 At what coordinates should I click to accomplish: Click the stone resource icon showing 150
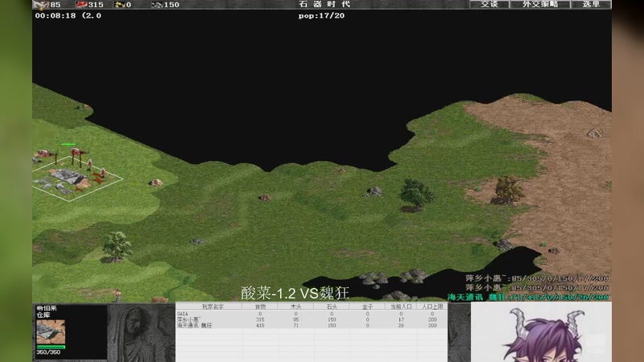pos(156,5)
